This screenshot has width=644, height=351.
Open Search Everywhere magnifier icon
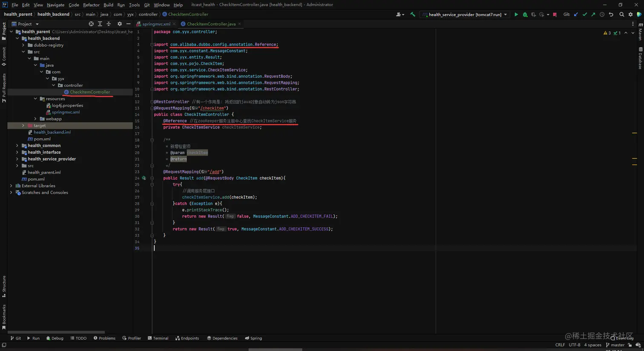tap(621, 14)
